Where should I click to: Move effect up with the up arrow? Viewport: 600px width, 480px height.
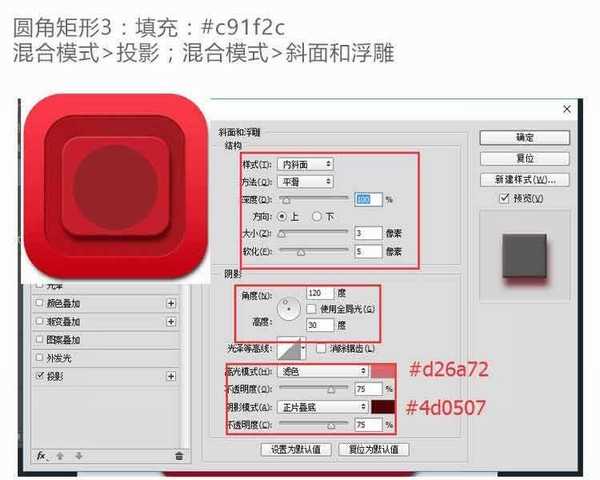tap(62, 455)
